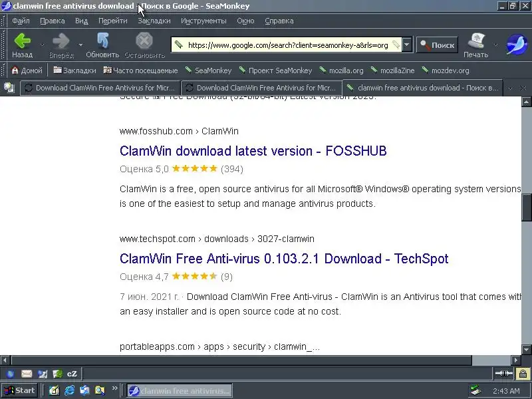Viewport: 532px width, 399px height.
Task: Open the Forward button history dropdown
Action: (x=80, y=45)
